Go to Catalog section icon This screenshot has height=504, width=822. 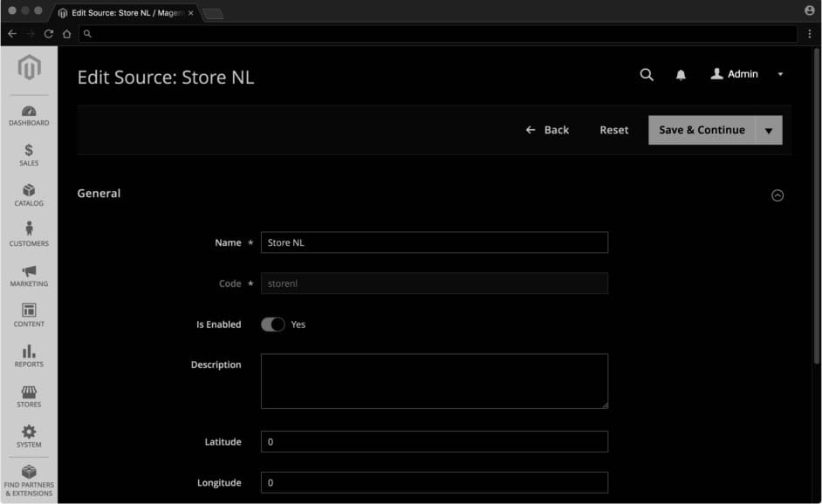tap(29, 195)
